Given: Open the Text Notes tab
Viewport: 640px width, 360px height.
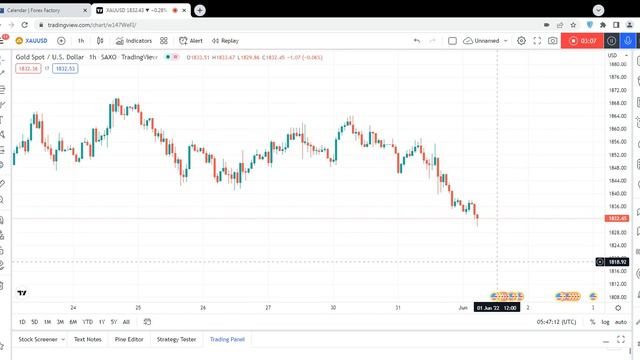Looking at the screenshot, I should click(x=88, y=339).
